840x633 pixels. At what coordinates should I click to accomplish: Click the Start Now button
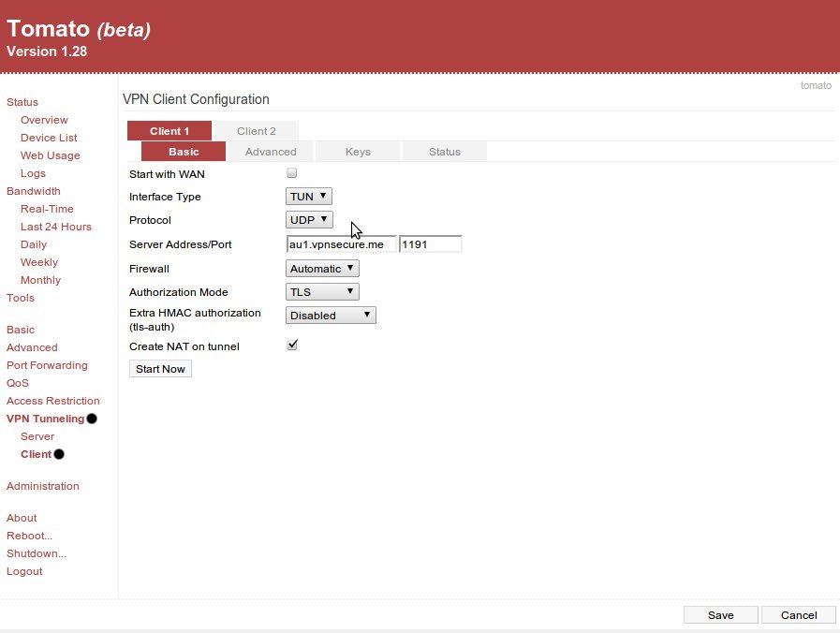pyautogui.click(x=160, y=369)
